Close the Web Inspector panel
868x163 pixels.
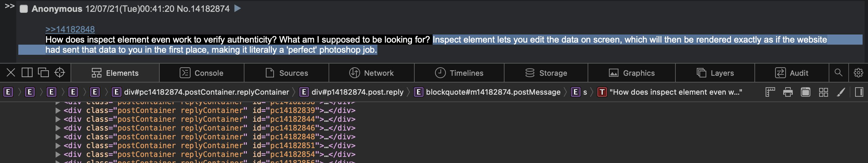(11, 73)
